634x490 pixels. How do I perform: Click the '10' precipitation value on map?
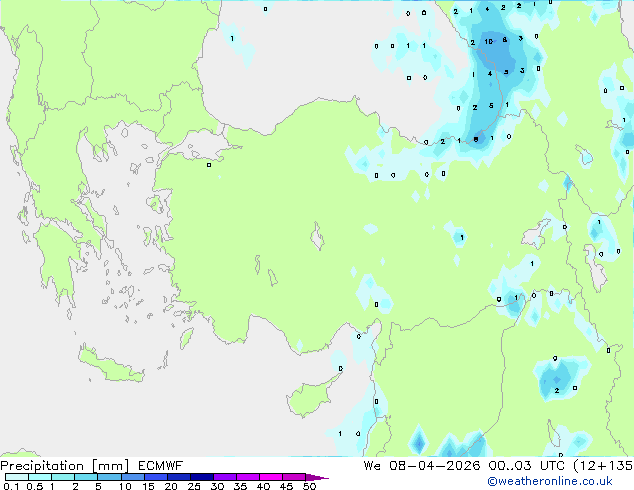tap(488, 42)
